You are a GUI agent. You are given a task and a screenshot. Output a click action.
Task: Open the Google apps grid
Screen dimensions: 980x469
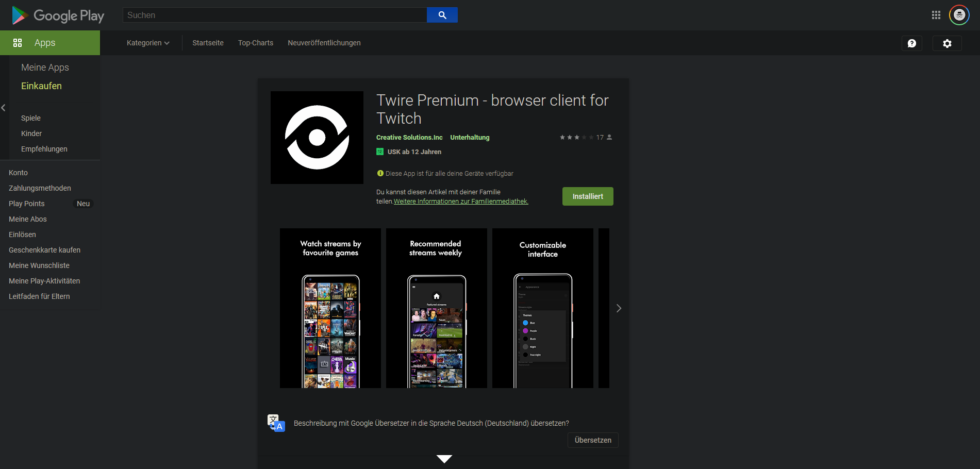(936, 14)
